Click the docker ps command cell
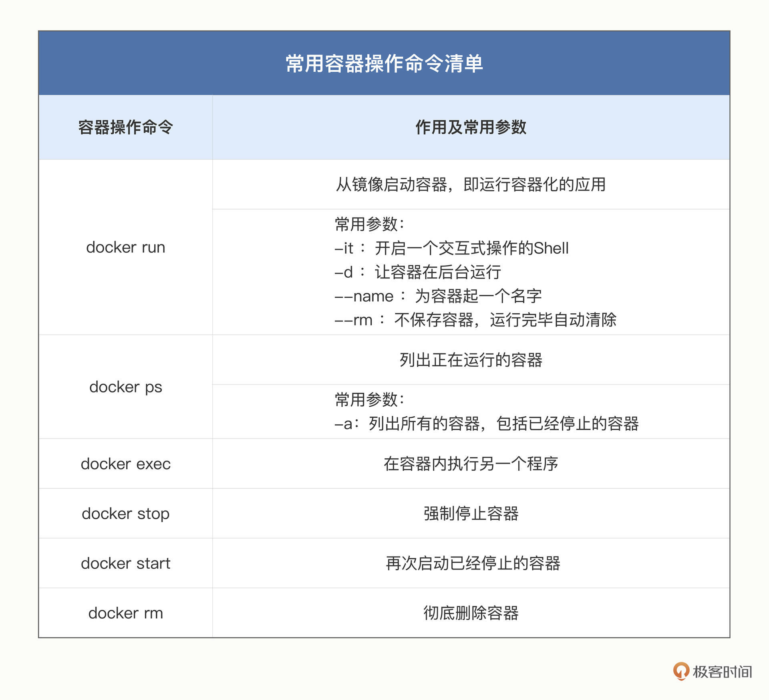Image resolution: width=769 pixels, height=700 pixels. 127,387
